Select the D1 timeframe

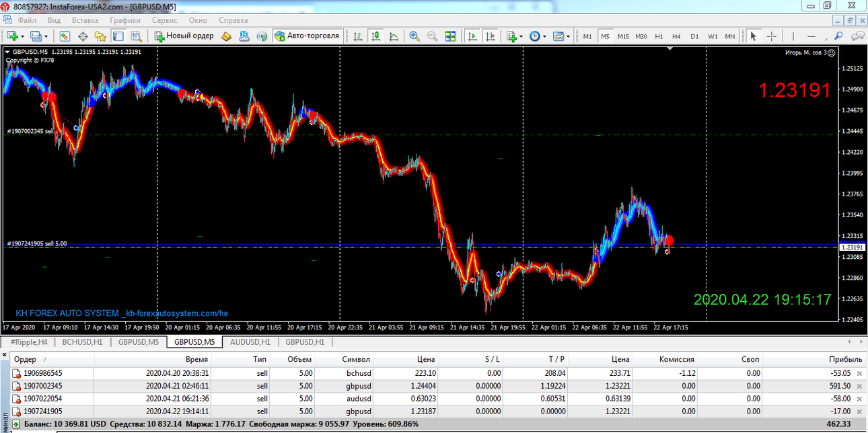694,36
